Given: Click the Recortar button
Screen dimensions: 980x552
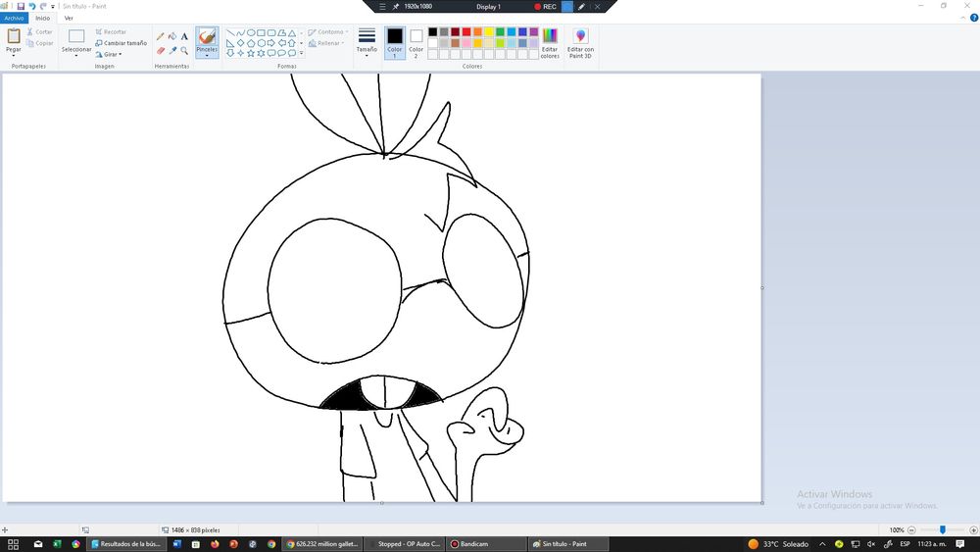Looking at the screenshot, I should [x=111, y=32].
